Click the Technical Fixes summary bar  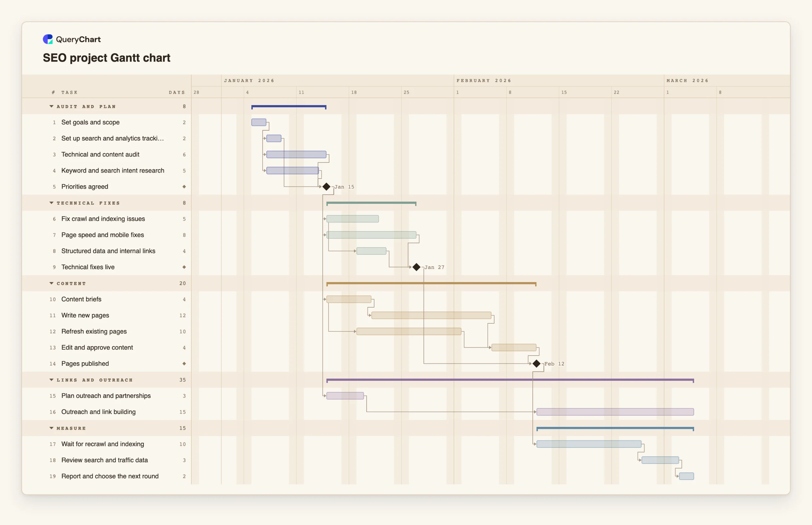pyautogui.click(x=371, y=204)
